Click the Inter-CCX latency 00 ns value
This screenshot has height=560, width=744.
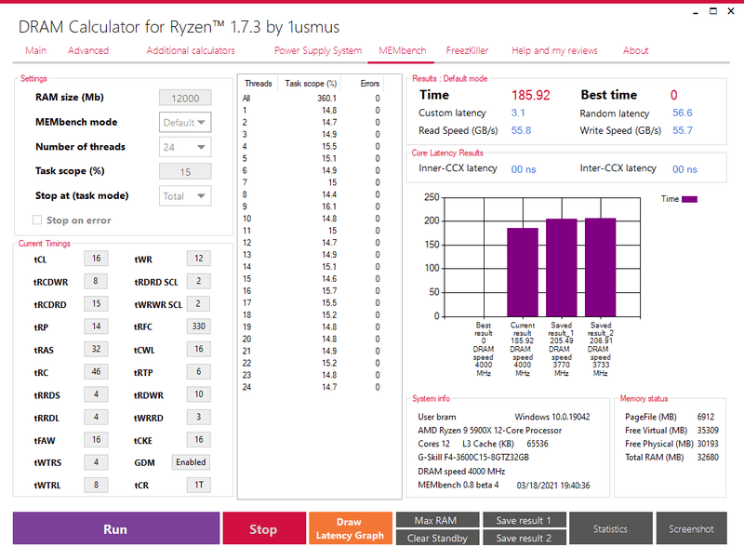point(684,169)
